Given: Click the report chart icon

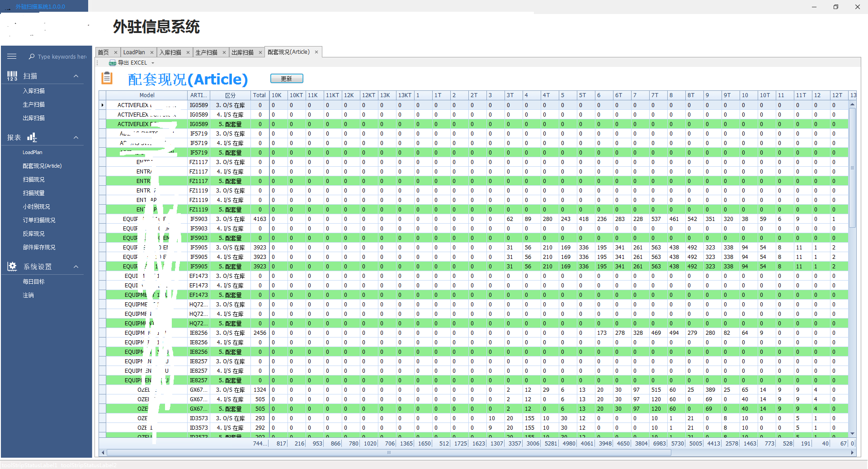Looking at the screenshot, I should pos(32,137).
